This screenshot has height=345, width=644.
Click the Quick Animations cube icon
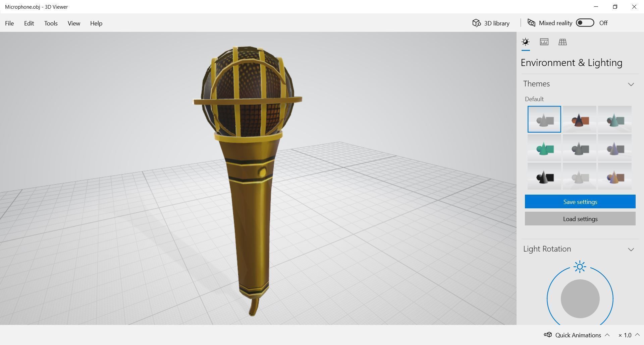point(548,335)
